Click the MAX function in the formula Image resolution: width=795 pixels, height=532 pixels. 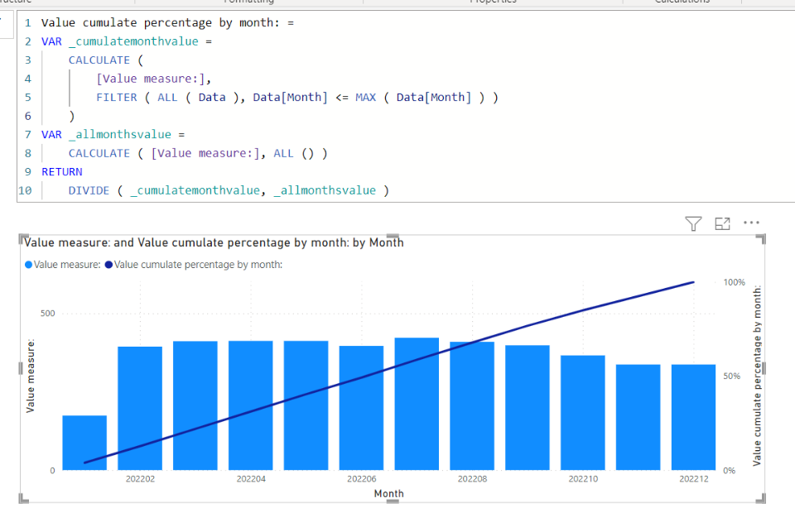[365, 98]
